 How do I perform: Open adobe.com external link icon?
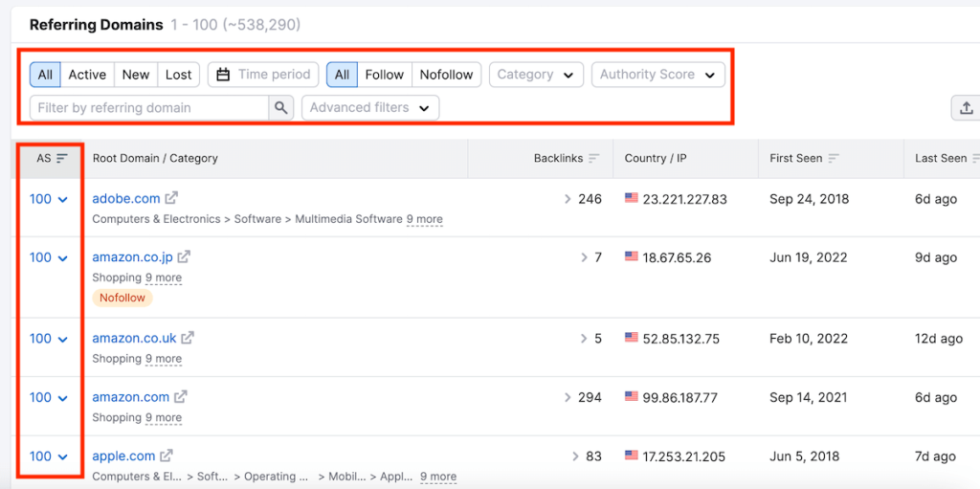pyautogui.click(x=171, y=198)
